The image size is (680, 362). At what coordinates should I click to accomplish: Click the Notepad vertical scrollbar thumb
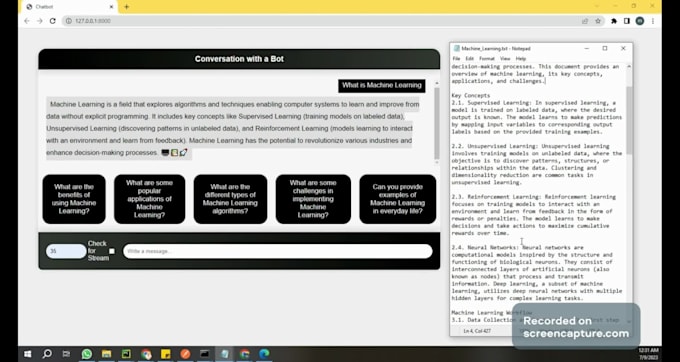click(629, 120)
